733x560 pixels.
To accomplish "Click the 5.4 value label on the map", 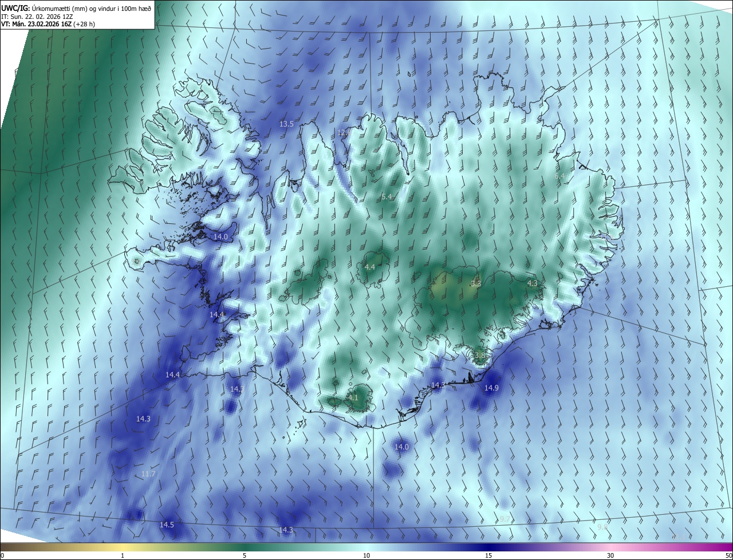I will point(387,197).
